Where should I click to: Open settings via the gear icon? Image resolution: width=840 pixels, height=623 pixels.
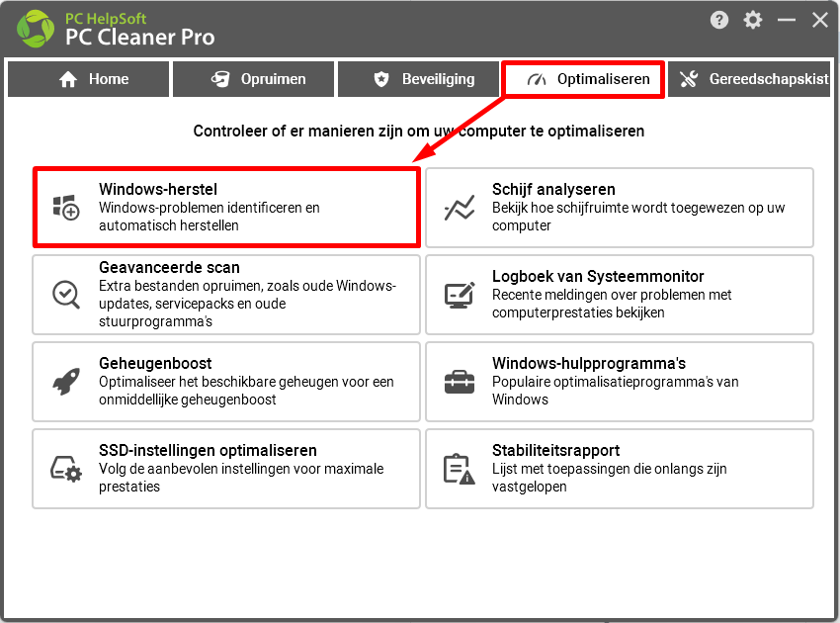pyautogui.click(x=753, y=21)
